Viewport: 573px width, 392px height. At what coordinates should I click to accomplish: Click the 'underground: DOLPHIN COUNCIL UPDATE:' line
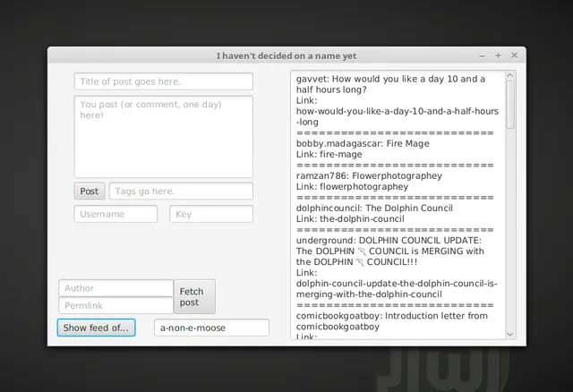[x=389, y=241]
